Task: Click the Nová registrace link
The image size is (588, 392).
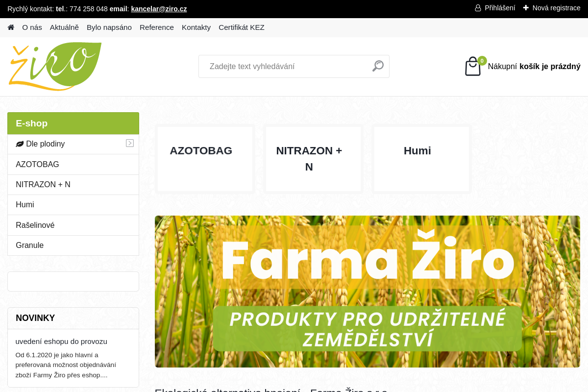Action: [x=557, y=8]
